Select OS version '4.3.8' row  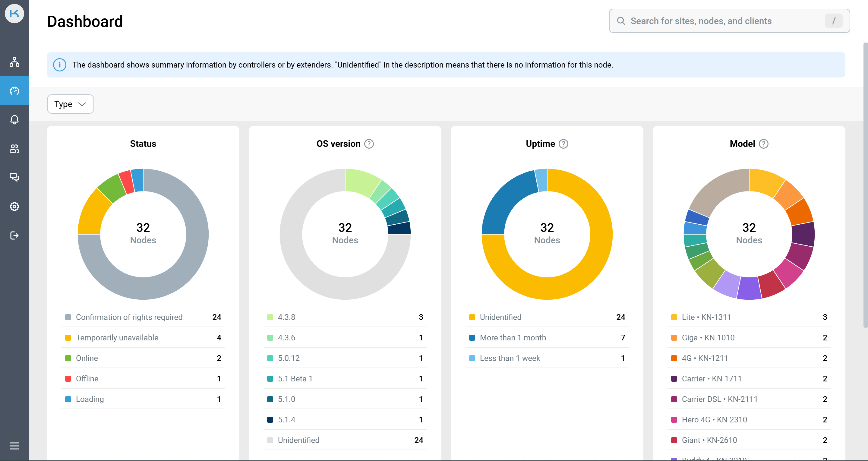click(x=345, y=317)
